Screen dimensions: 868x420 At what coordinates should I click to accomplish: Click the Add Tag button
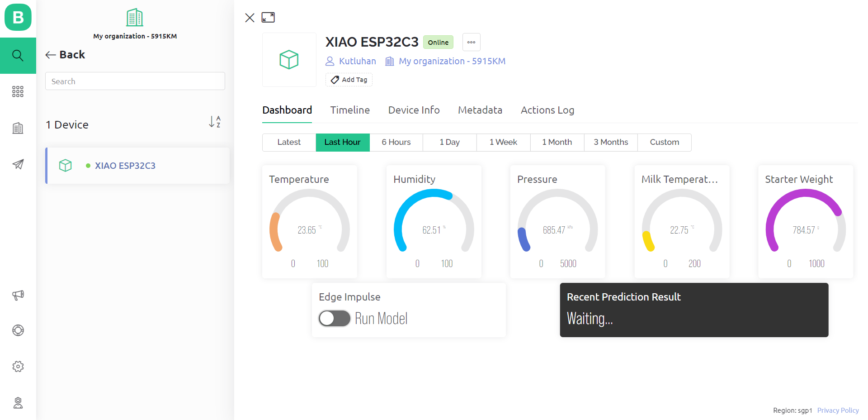click(349, 80)
